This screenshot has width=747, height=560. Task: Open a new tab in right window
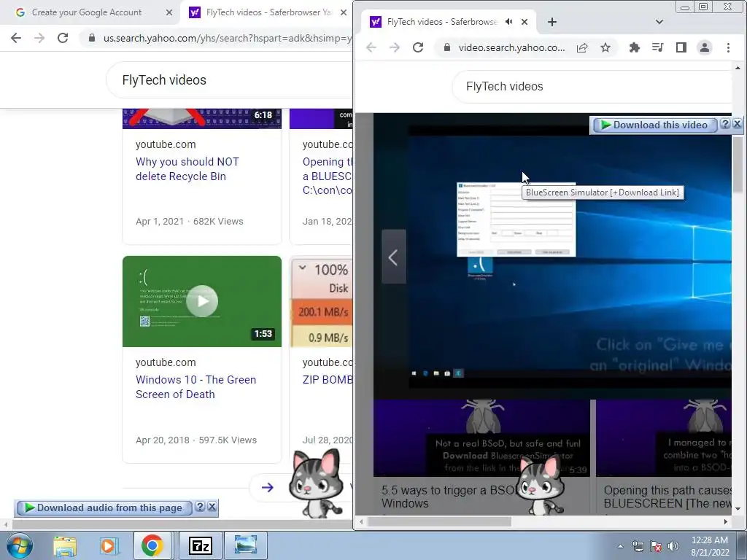tap(551, 22)
